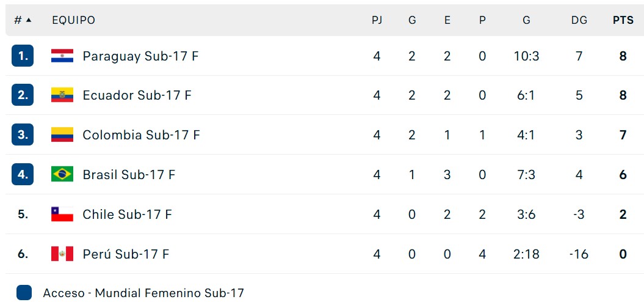Screen dimensions: 644x302
Task: Sort standings by DG column header
Action: [579, 20]
